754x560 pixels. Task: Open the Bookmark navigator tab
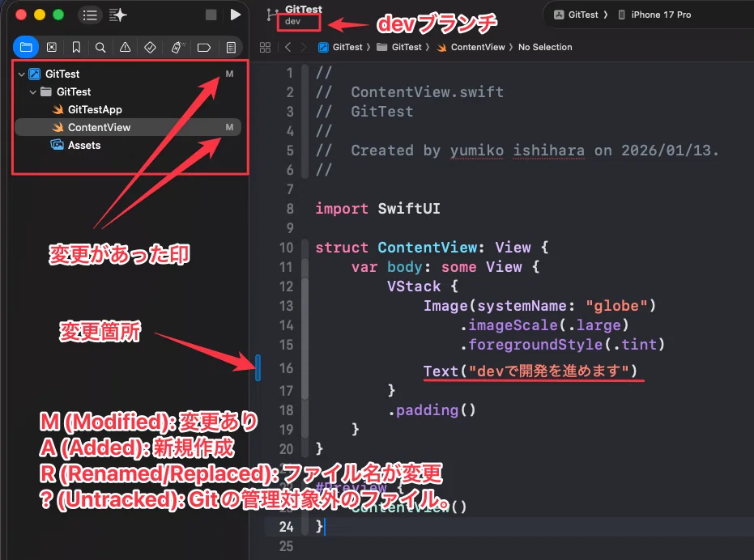(76, 47)
